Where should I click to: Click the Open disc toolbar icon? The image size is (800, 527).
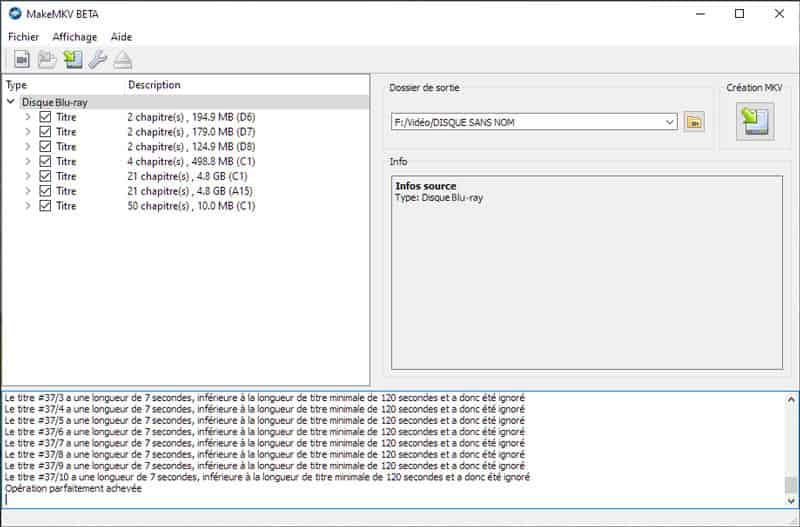coord(47,60)
